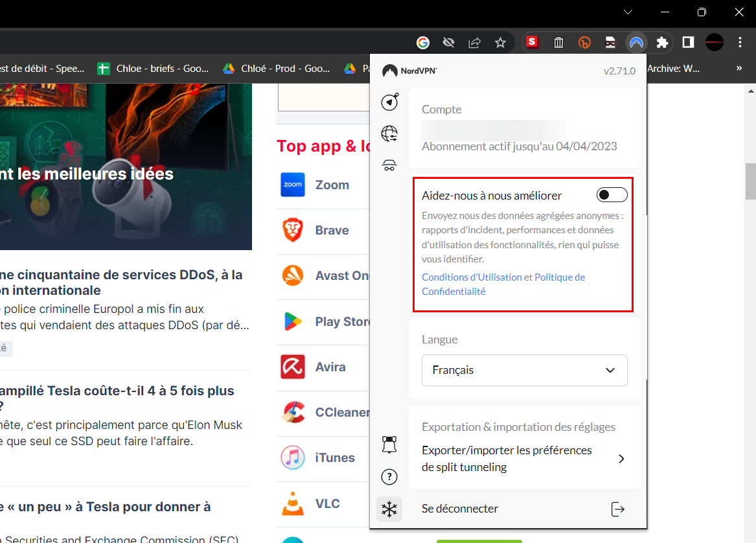756x543 pixels.
Task: Open split tunneling export preferences chevron
Action: (x=621, y=458)
